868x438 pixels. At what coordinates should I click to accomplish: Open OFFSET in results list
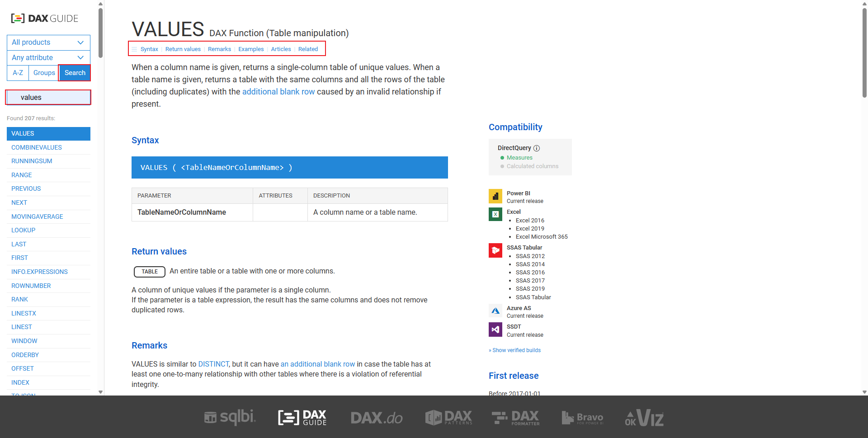[x=48, y=369]
